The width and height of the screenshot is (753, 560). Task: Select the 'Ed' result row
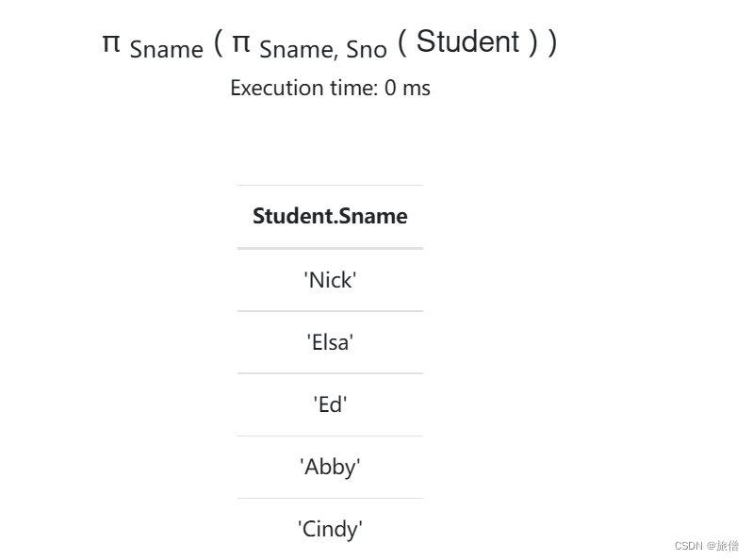coord(330,404)
